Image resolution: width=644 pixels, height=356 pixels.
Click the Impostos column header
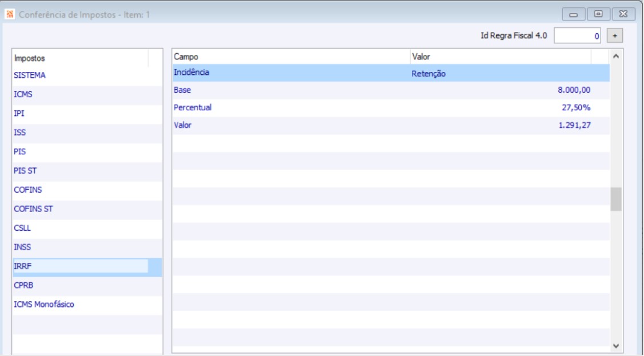[x=81, y=58]
